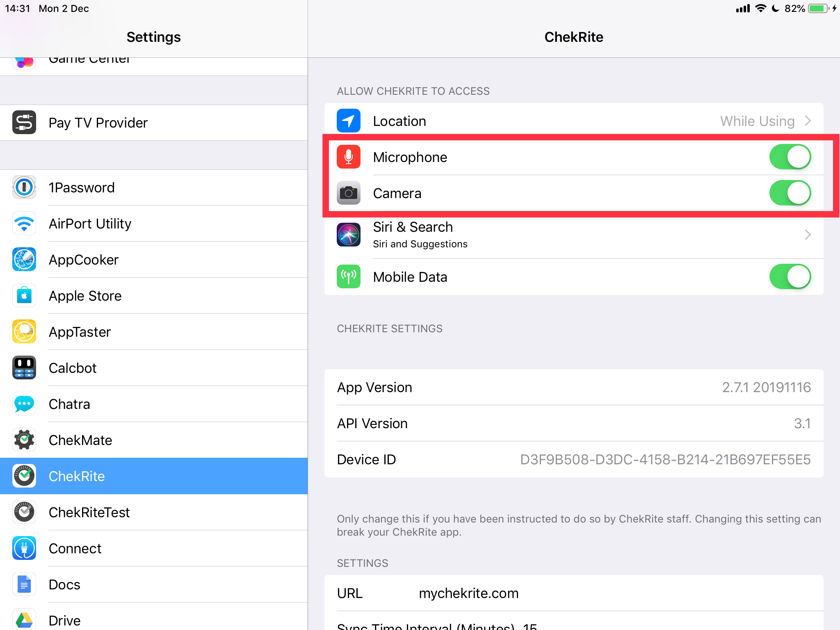The width and height of the screenshot is (840, 630).
Task: Tap the ChekMate gear icon
Action: click(x=24, y=440)
